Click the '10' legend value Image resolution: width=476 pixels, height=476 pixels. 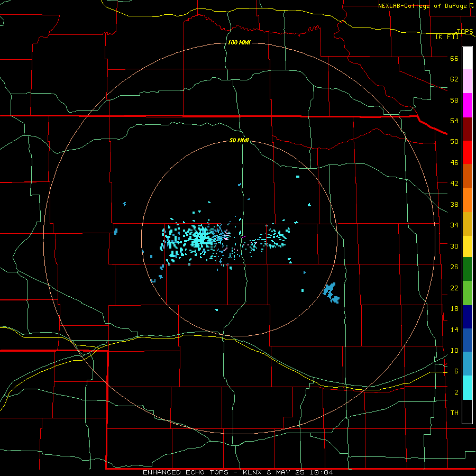pos(454,351)
